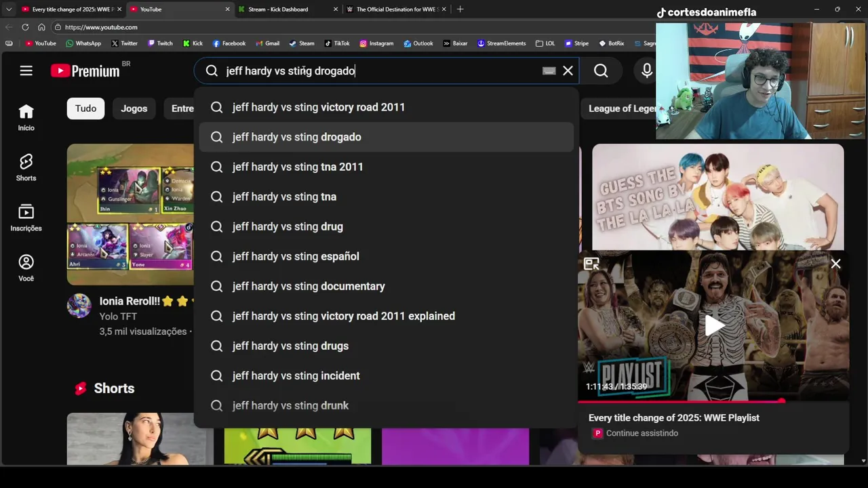Expand miniplayer to full watch page
The height and width of the screenshot is (488, 868).
(x=591, y=264)
